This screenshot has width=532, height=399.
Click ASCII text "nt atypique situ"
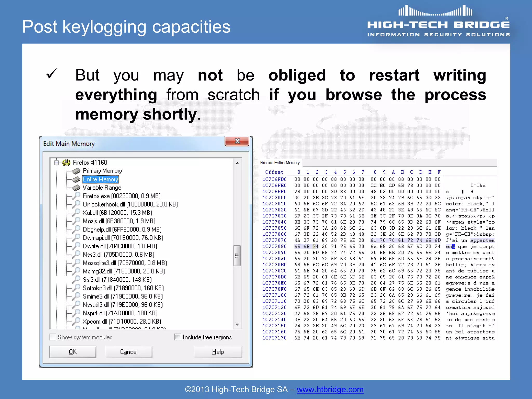[470, 338]
